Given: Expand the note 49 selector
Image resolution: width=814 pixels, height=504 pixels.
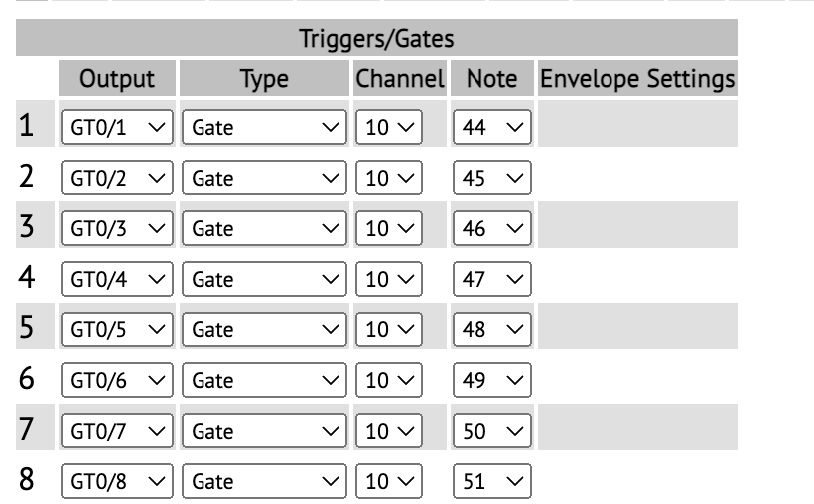Looking at the screenshot, I should (x=492, y=381).
